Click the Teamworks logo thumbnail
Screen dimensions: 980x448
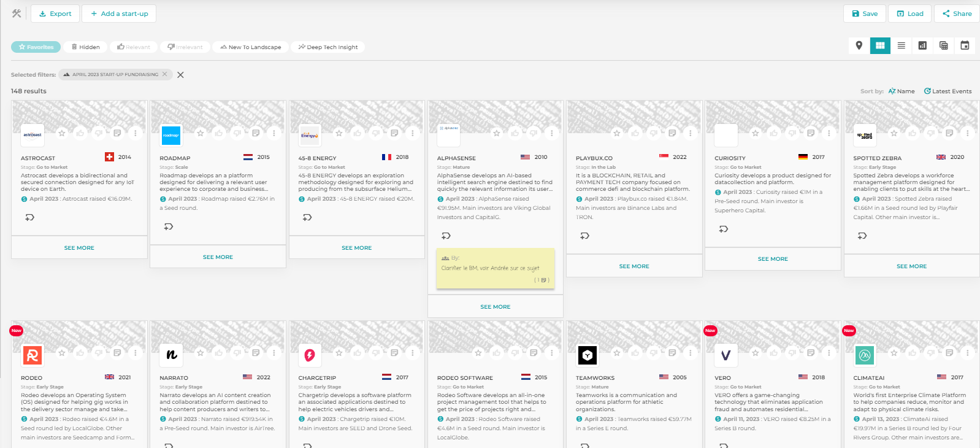(588, 355)
